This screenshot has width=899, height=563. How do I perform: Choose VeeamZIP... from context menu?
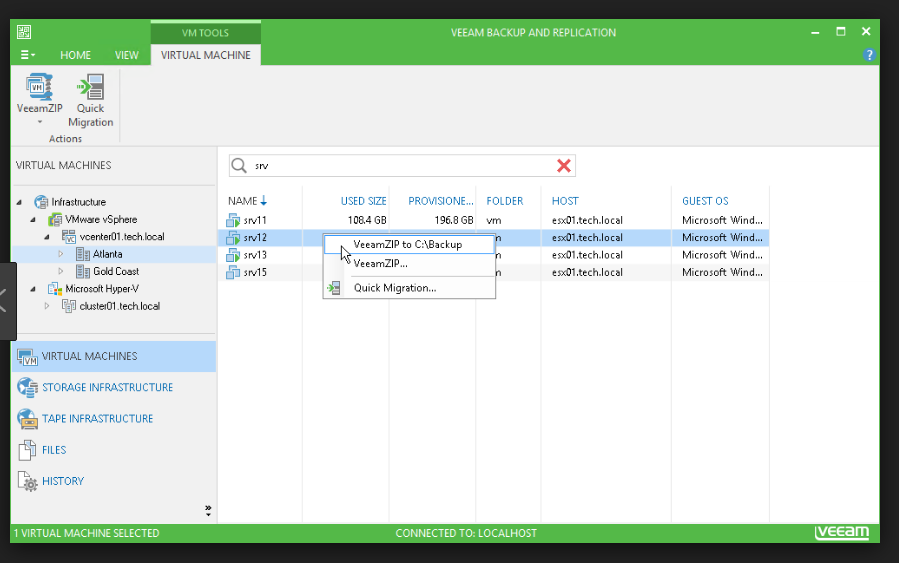coord(409,264)
